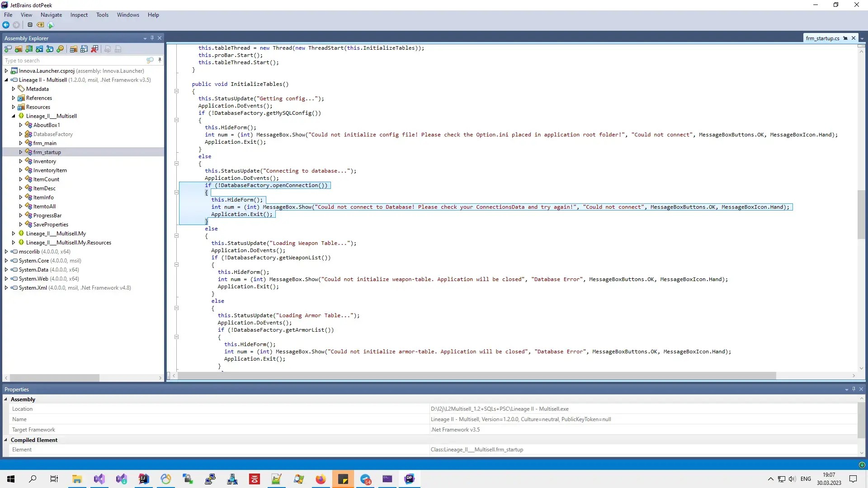Open Assembly Explorer window options dropdown
The width and height of the screenshot is (868, 488).
(x=145, y=38)
